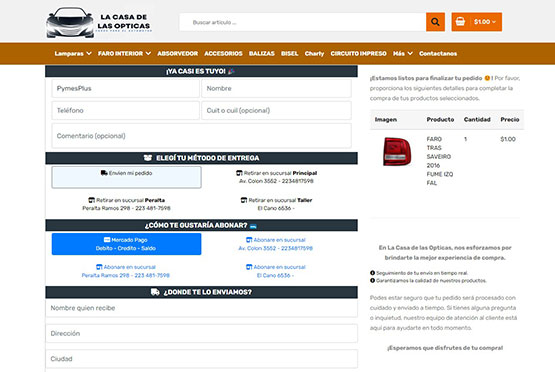Open the shopping cart basket icon
This screenshot has width=555, height=372.
coord(460,22)
